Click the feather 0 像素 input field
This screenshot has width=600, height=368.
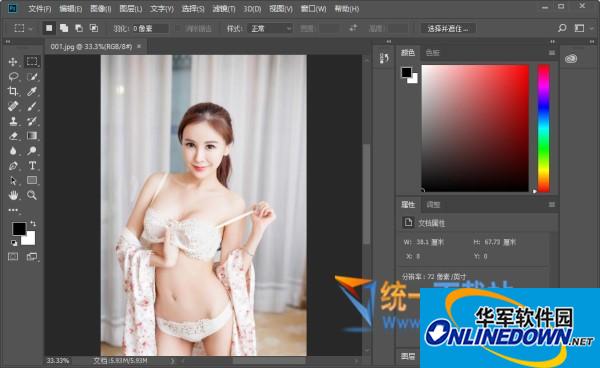click(x=150, y=28)
